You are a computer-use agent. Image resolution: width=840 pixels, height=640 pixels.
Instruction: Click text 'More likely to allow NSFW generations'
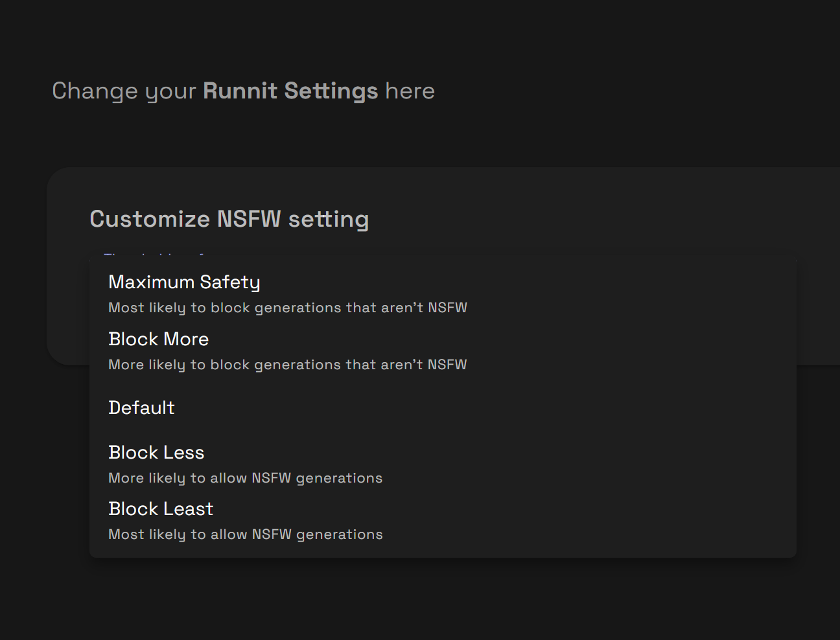[x=245, y=478]
